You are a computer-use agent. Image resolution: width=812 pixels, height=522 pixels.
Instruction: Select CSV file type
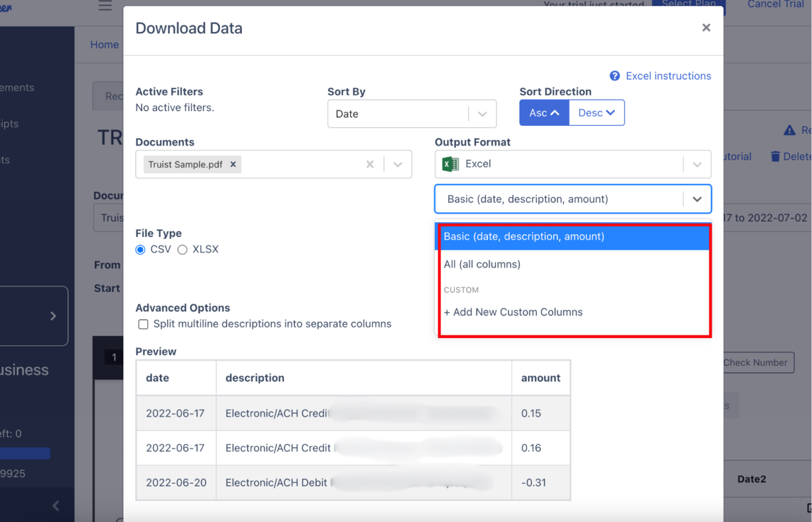point(140,249)
